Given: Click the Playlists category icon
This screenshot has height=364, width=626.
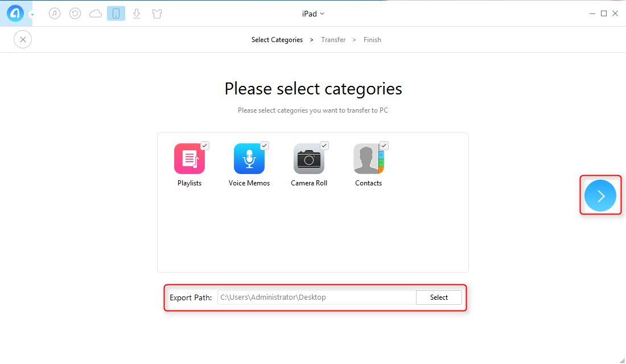Looking at the screenshot, I should point(190,159).
